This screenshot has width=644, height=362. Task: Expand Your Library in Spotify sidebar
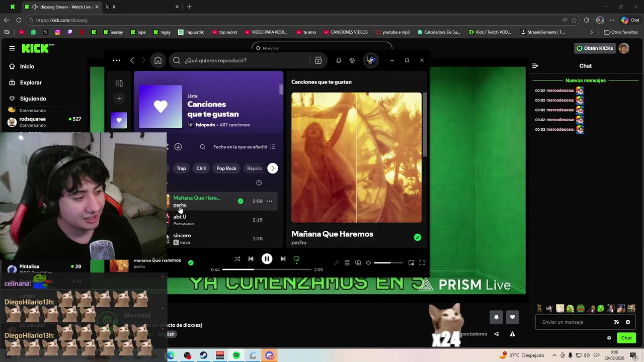(119, 83)
